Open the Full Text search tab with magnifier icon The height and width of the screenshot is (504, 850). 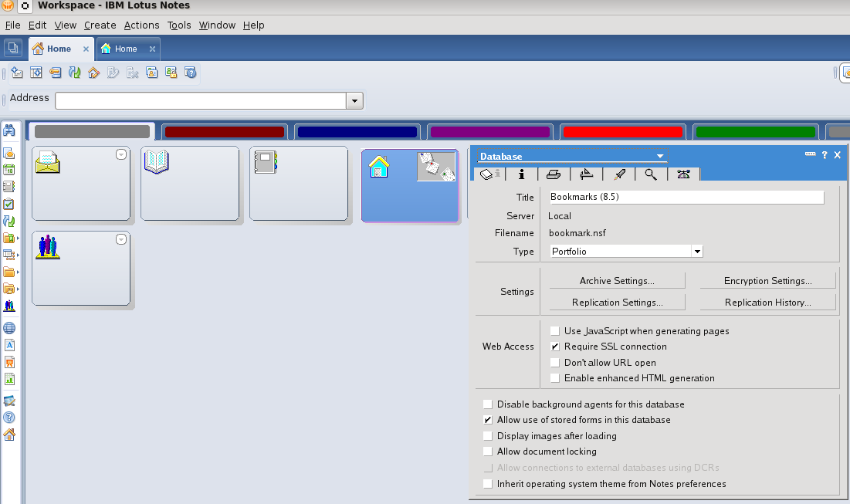click(x=651, y=174)
